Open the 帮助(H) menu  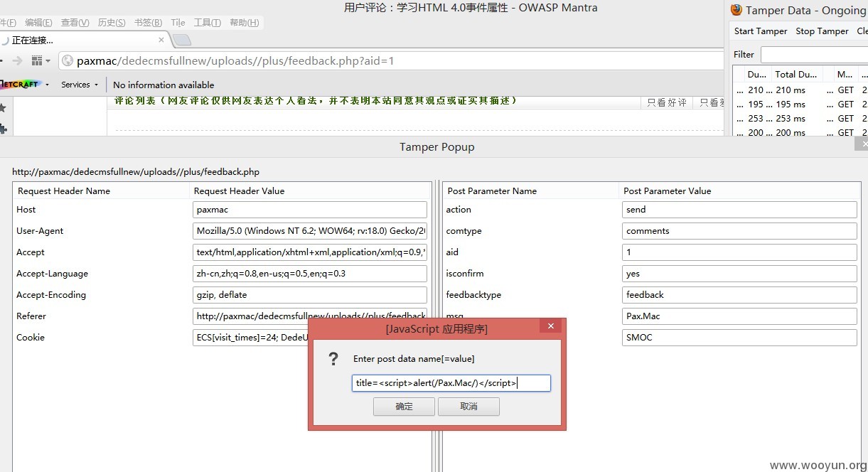point(244,23)
